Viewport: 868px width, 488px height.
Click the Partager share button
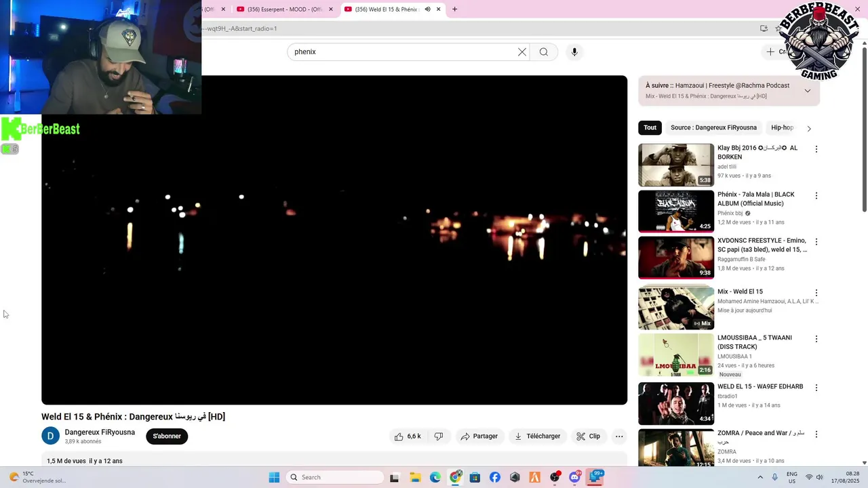point(479,436)
